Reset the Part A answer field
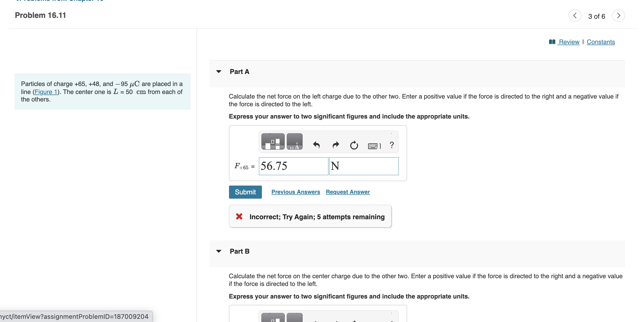 pyautogui.click(x=354, y=145)
